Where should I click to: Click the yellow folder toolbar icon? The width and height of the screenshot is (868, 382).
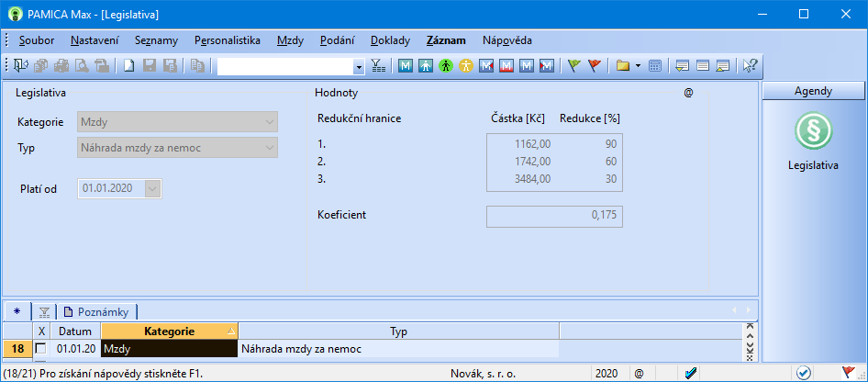623,66
